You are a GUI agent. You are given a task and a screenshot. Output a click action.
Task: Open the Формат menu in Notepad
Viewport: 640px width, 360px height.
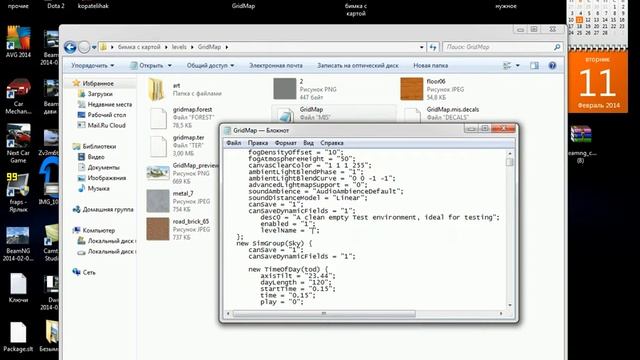click(x=286, y=143)
